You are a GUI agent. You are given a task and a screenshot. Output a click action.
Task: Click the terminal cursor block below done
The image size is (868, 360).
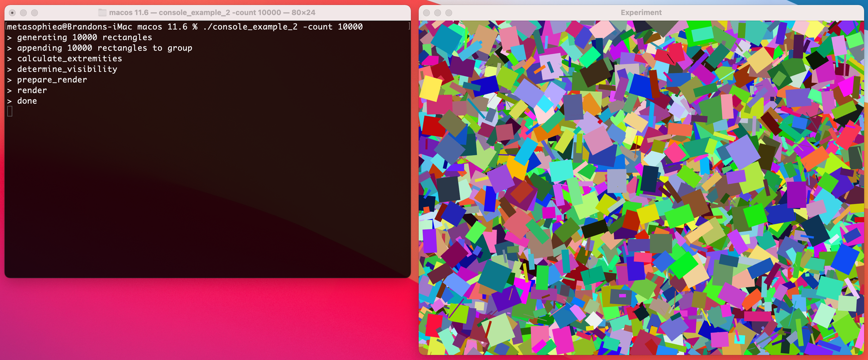coord(10,111)
